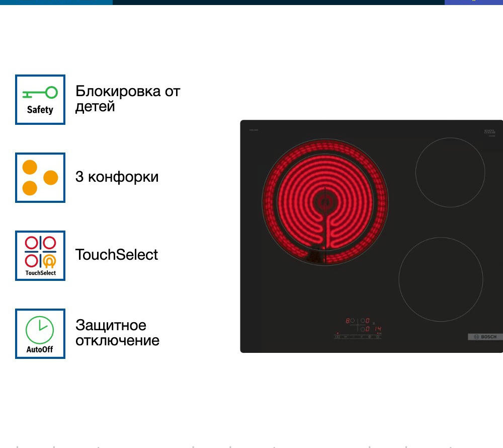Click the Schott Ceran logo on the hob

point(490,132)
